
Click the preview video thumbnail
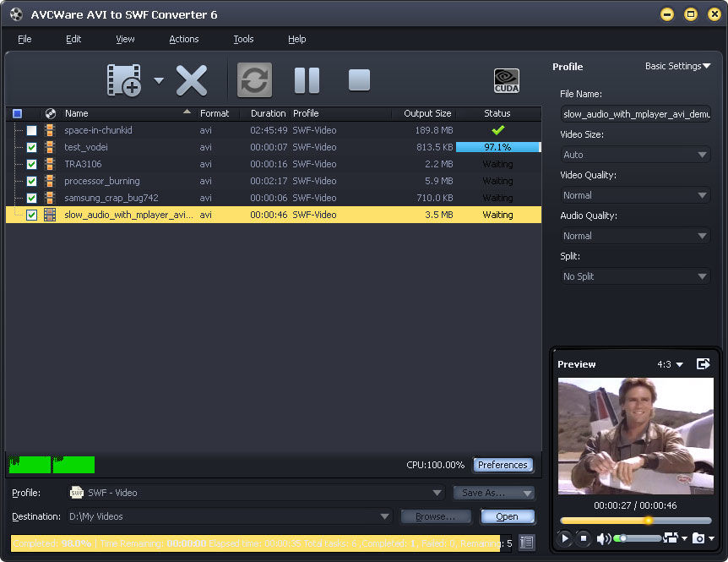(x=636, y=436)
